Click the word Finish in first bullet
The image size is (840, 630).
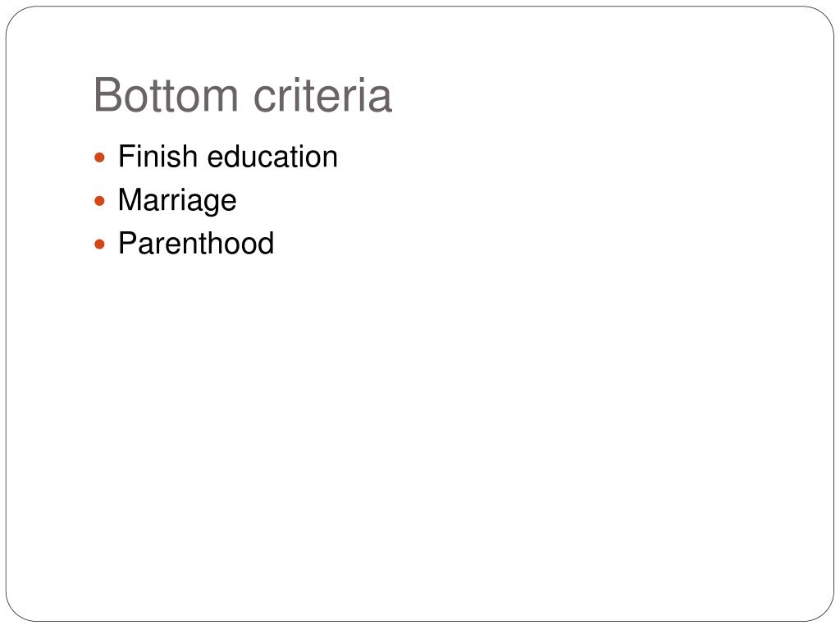tap(157, 157)
